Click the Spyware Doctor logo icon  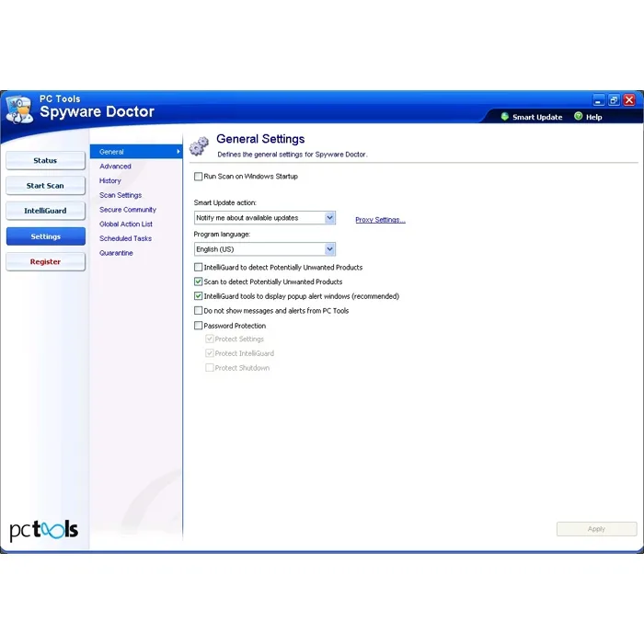click(x=19, y=109)
